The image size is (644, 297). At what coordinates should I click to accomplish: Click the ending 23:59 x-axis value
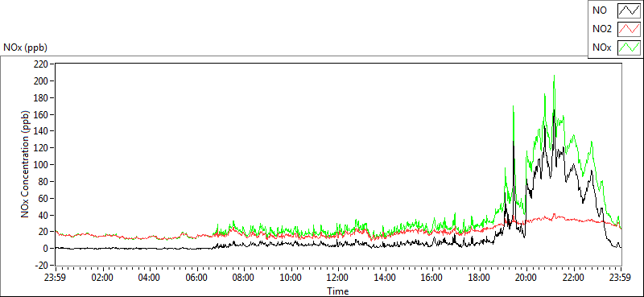point(621,277)
